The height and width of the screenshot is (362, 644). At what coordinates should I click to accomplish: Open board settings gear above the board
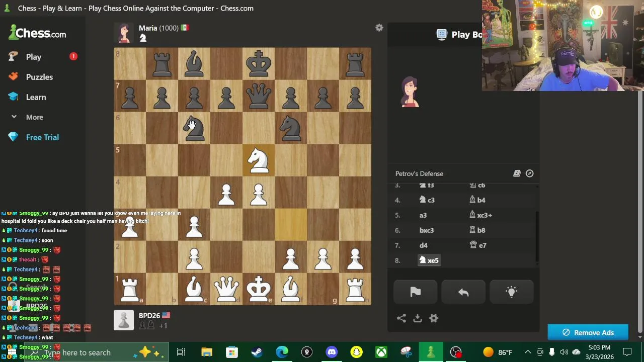[x=379, y=28]
